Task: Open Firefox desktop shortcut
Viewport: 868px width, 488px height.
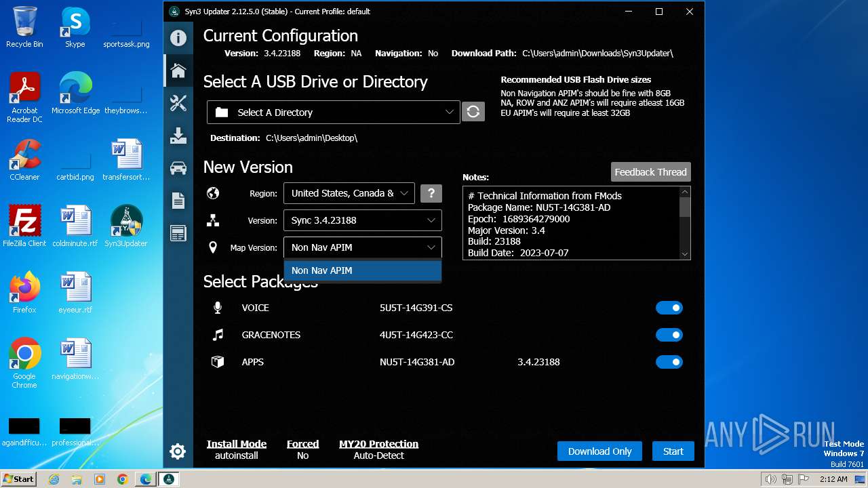Action: (x=25, y=293)
